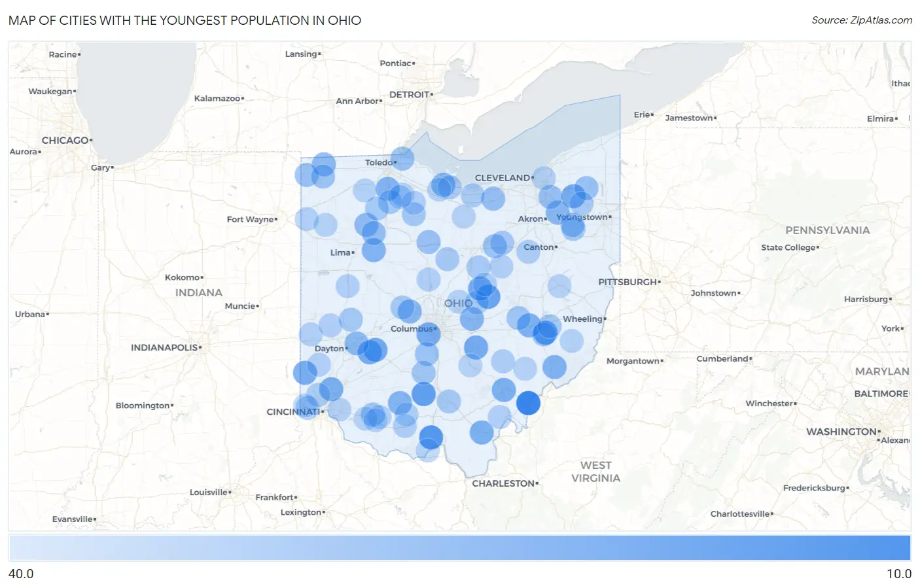Screen dimensions: 920x588
Task: Click the bubble overlapping the Columbus label
Action: pos(428,334)
